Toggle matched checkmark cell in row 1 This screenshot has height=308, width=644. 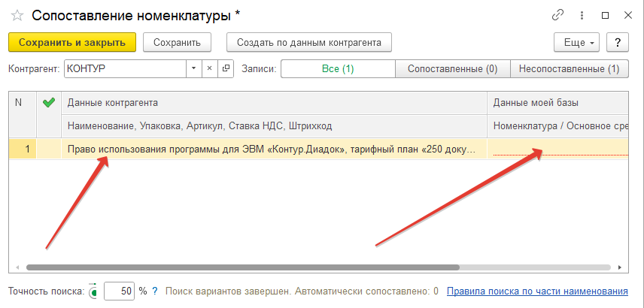tap(49, 149)
